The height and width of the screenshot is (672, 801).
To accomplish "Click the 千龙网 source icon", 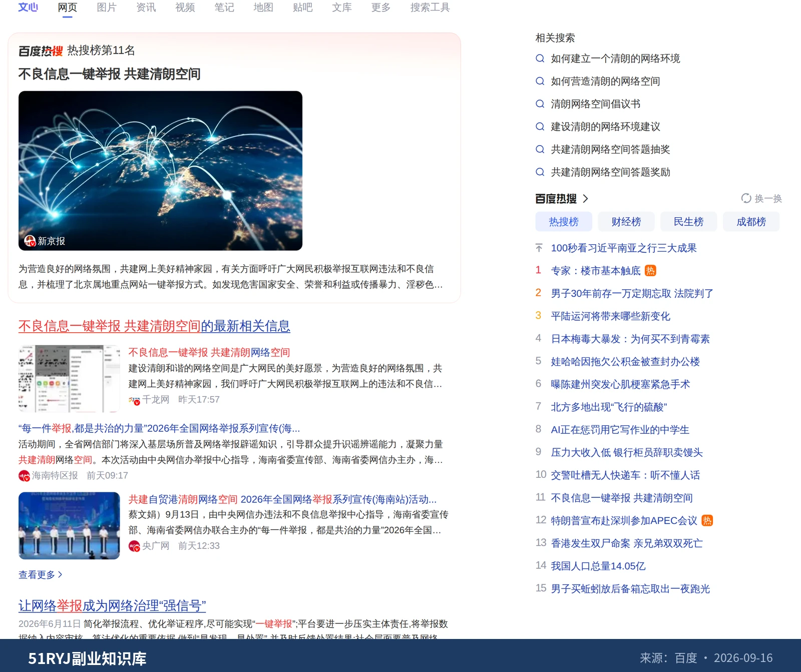I will [x=134, y=400].
